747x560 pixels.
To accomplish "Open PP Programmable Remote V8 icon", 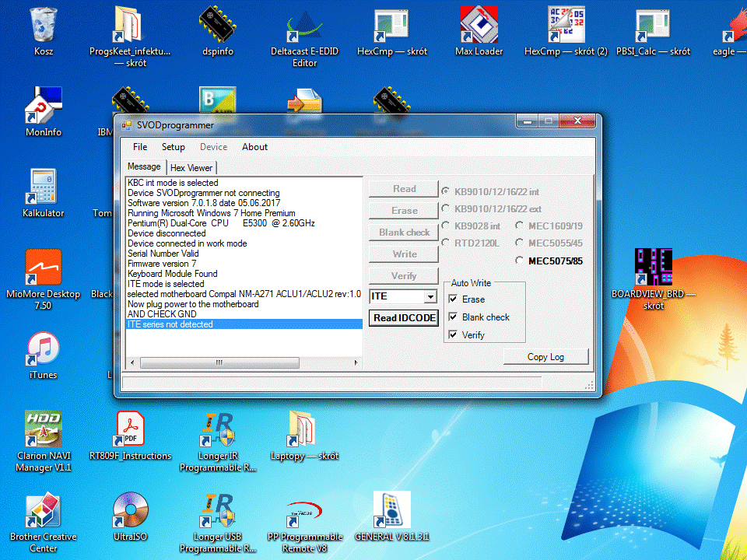I will [x=304, y=513].
